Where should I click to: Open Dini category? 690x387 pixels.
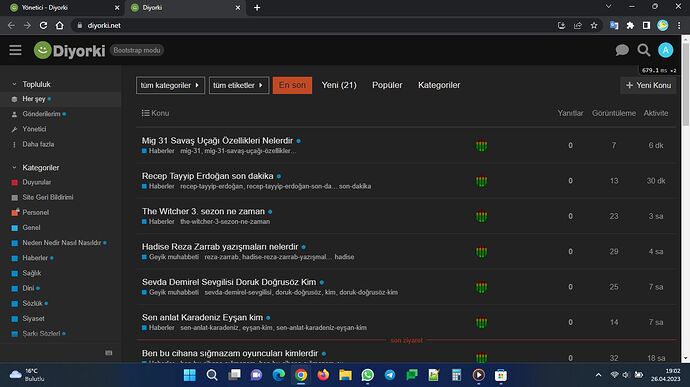[28, 288]
